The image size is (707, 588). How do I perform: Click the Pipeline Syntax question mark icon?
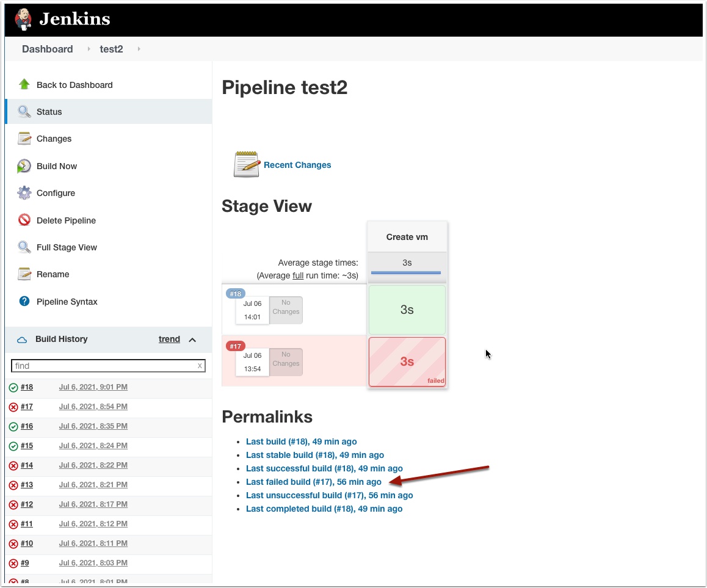click(24, 301)
